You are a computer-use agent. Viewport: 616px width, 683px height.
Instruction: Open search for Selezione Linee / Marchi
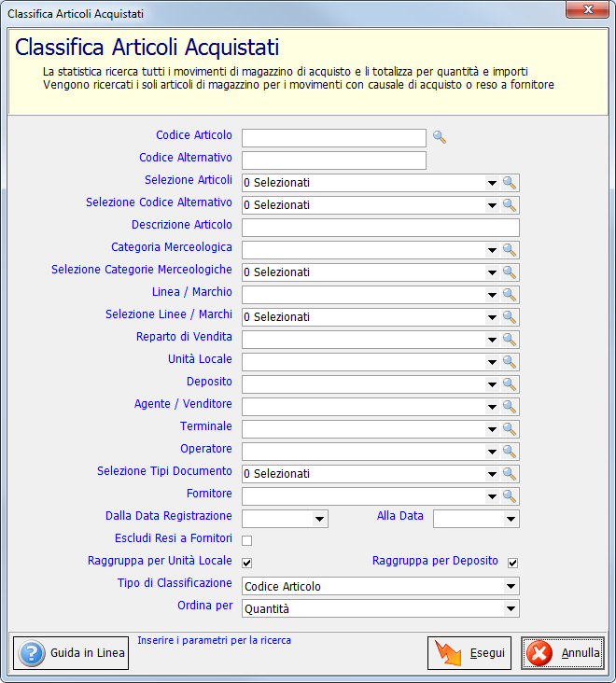click(x=510, y=317)
